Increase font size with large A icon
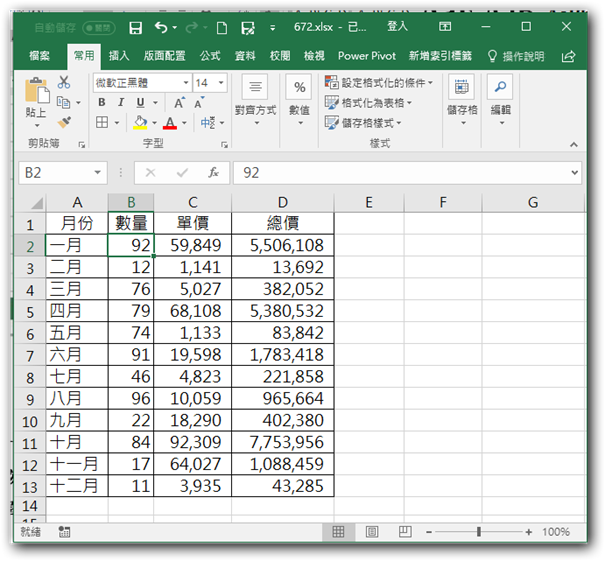 pos(179,103)
